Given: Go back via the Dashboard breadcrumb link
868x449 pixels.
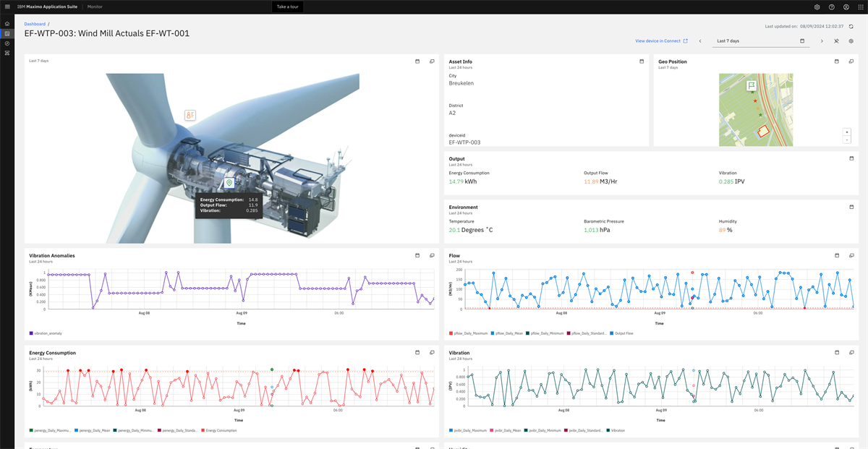Looking at the screenshot, I should tap(35, 24).
